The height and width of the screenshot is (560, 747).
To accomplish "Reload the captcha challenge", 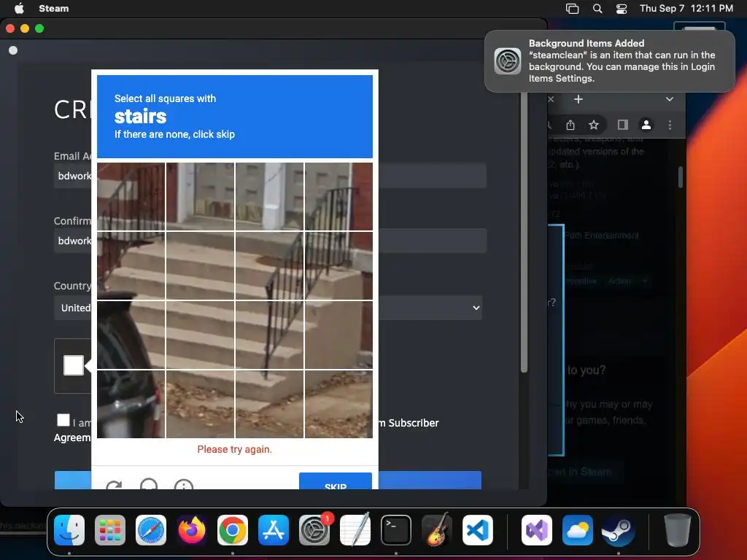I will point(114,485).
